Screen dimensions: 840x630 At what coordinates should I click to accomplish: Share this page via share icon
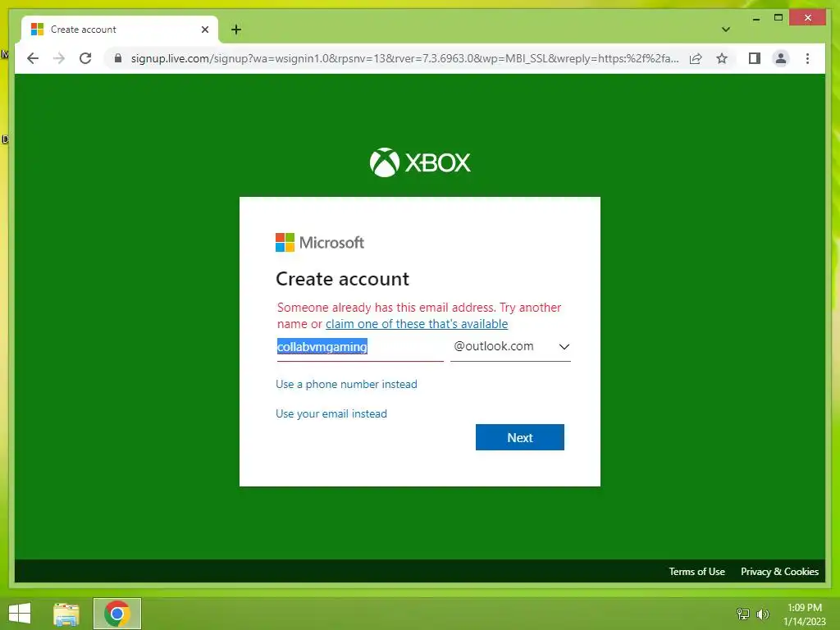click(696, 58)
